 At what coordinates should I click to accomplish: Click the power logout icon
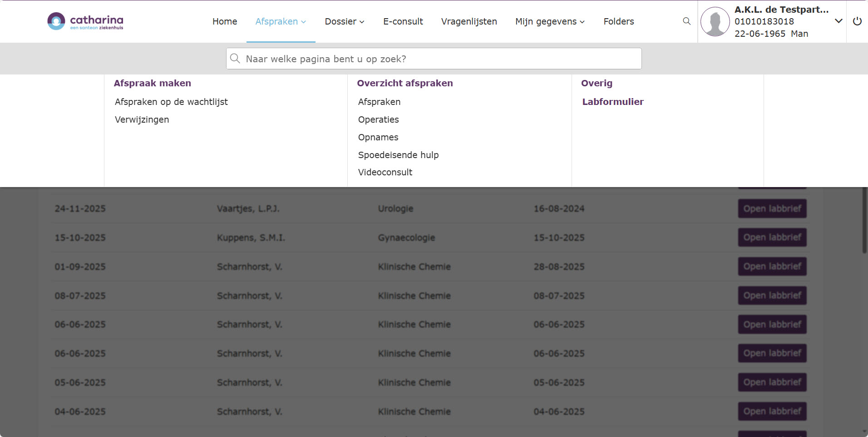857,21
